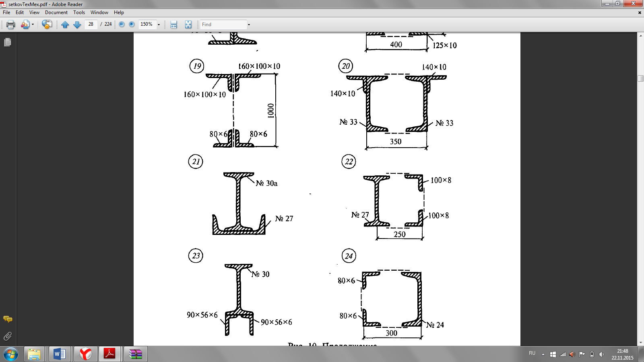Click the 150% zoom value box

147,24
